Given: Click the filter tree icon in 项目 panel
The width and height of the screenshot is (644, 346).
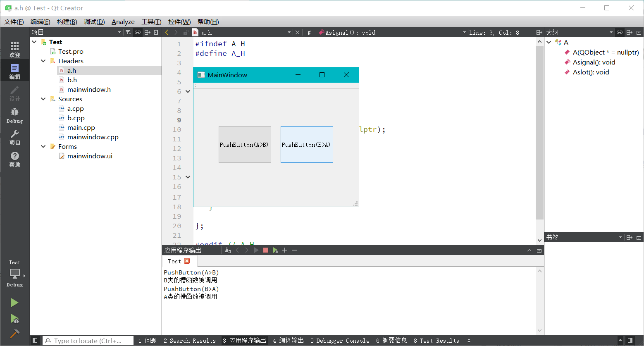Looking at the screenshot, I should (128, 32).
